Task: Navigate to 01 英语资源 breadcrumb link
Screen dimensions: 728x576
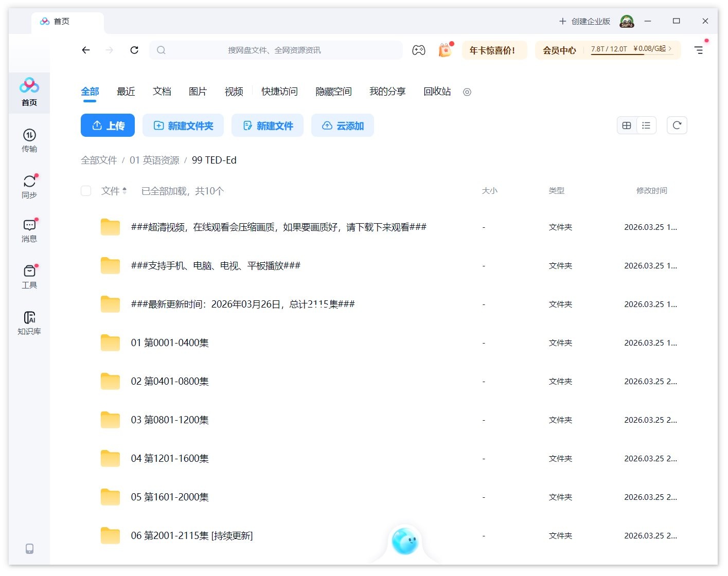Action: coord(154,160)
